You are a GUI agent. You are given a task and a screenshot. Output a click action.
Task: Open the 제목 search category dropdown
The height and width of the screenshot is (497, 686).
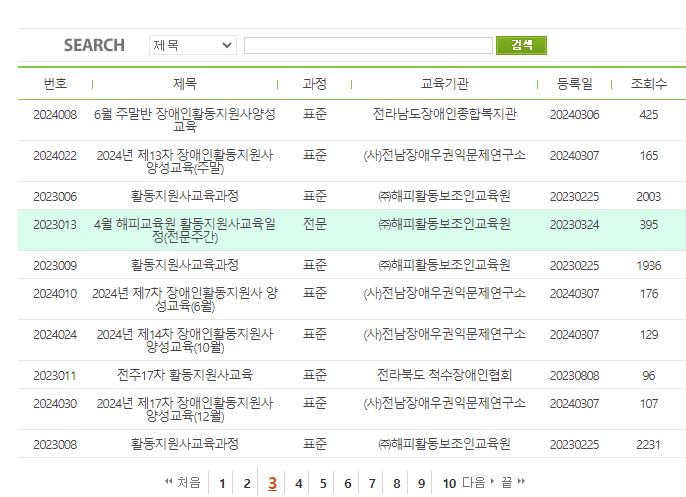click(x=192, y=45)
